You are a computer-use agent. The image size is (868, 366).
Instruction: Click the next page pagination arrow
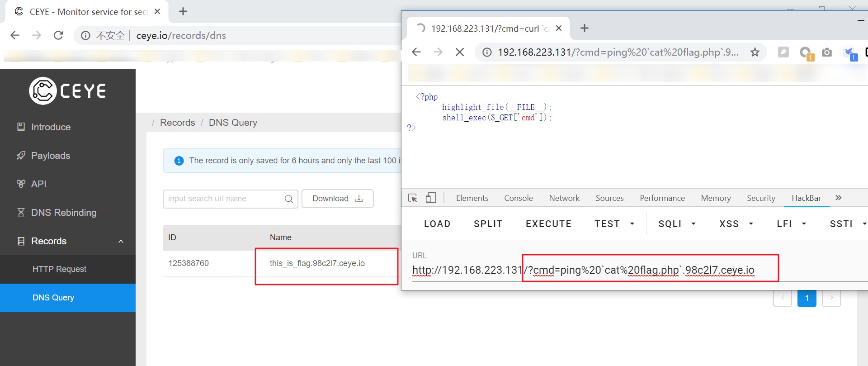(x=831, y=298)
